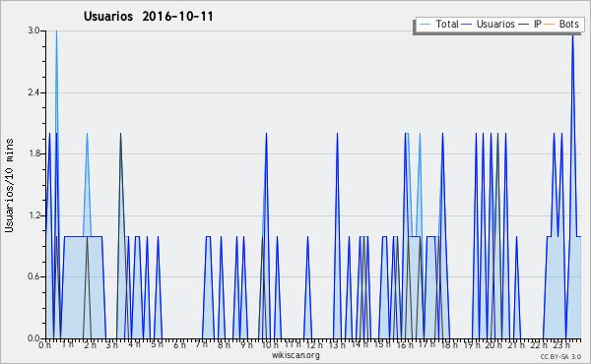This screenshot has height=364, width=591.
Task: Click the 10 h x-axis label
Action: click(x=270, y=345)
